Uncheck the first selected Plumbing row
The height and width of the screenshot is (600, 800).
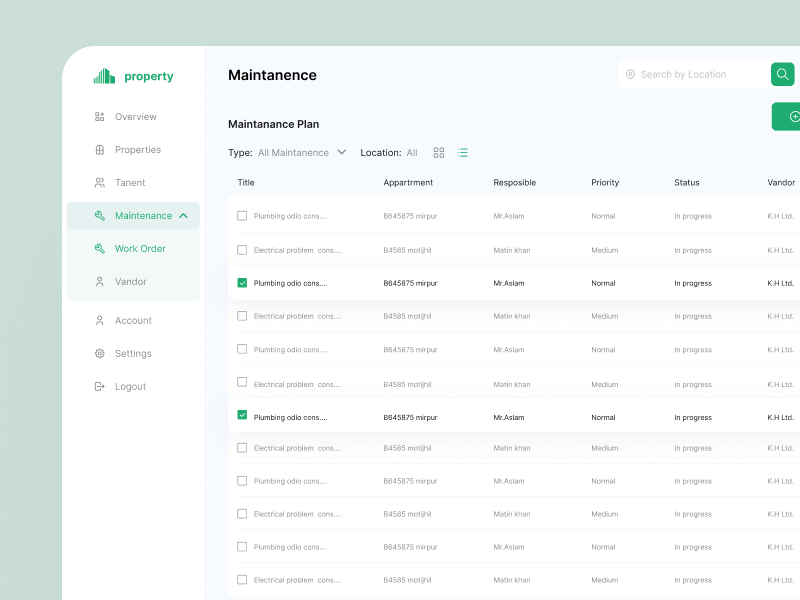coord(242,283)
